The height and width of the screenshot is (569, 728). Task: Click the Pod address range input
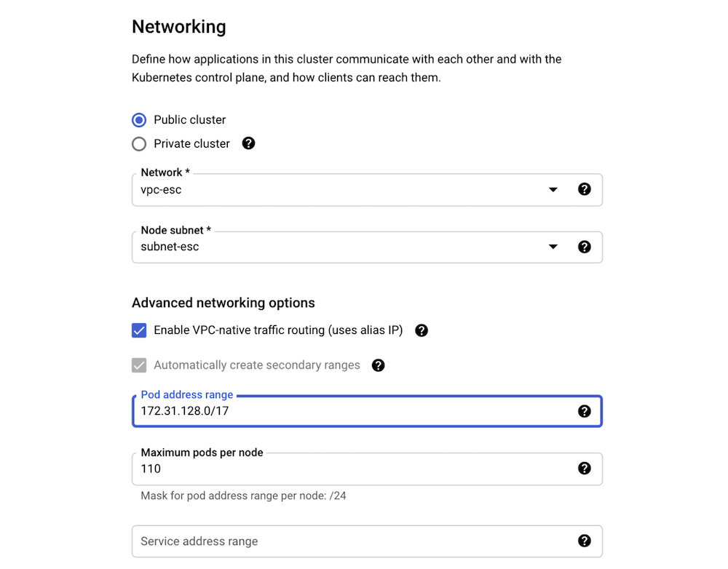291,411
